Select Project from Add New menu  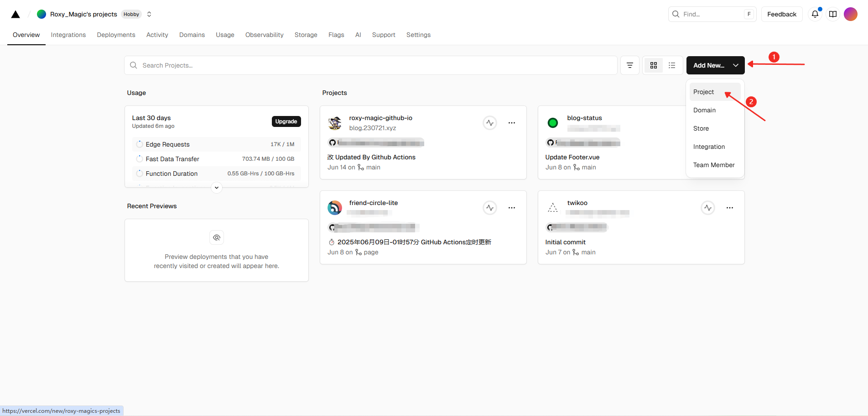click(x=704, y=92)
